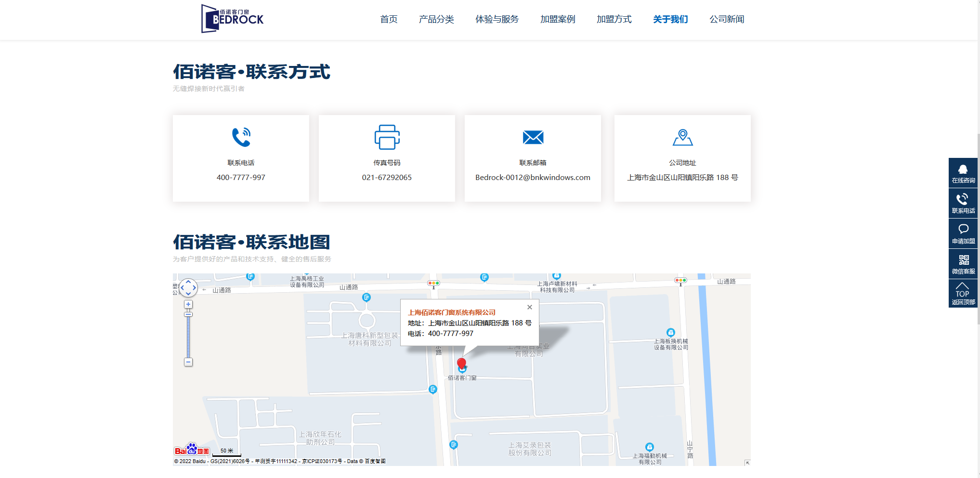Click the Baidu 地图 logo on map

point(192,450)
